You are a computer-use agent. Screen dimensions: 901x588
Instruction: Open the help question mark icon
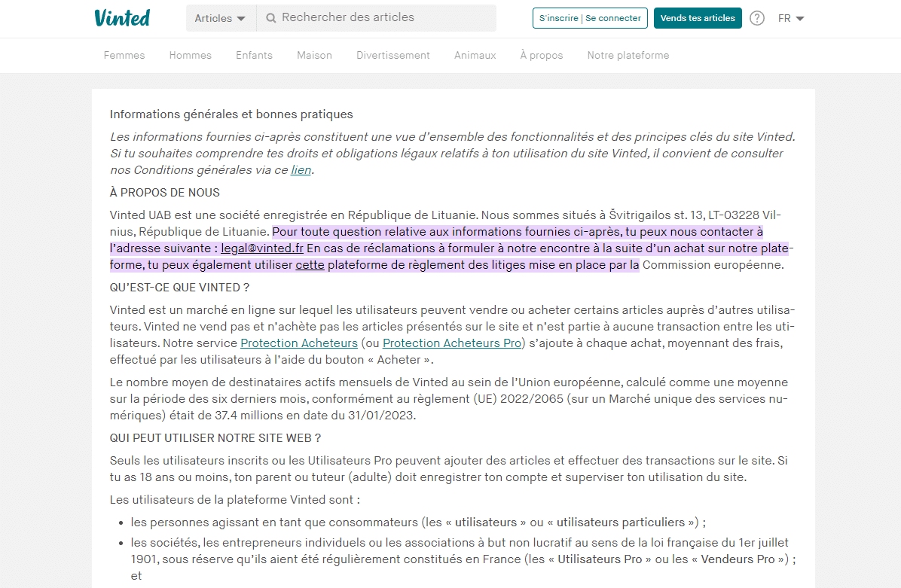[756, 17]
